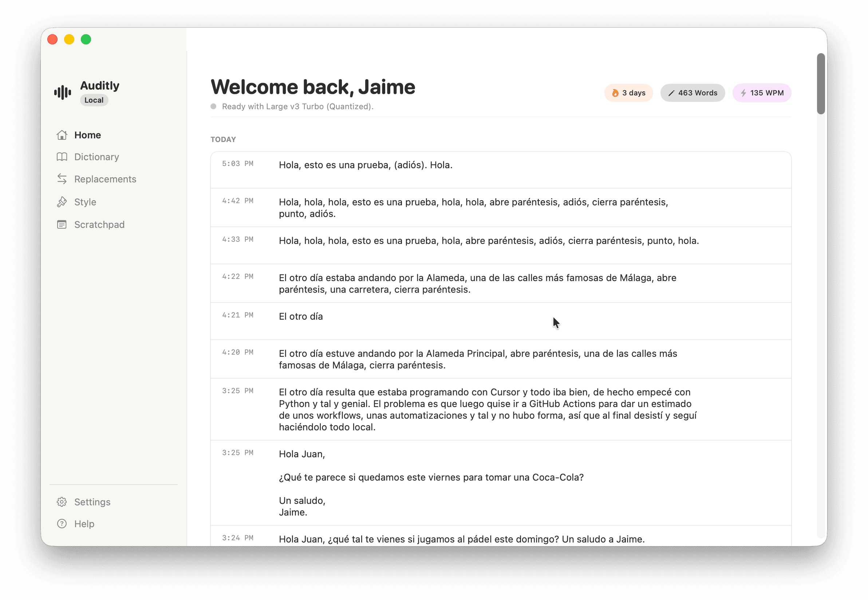Open Help via the question mark icon
This screenshot has height=600, width=868.
coord(62,523)
